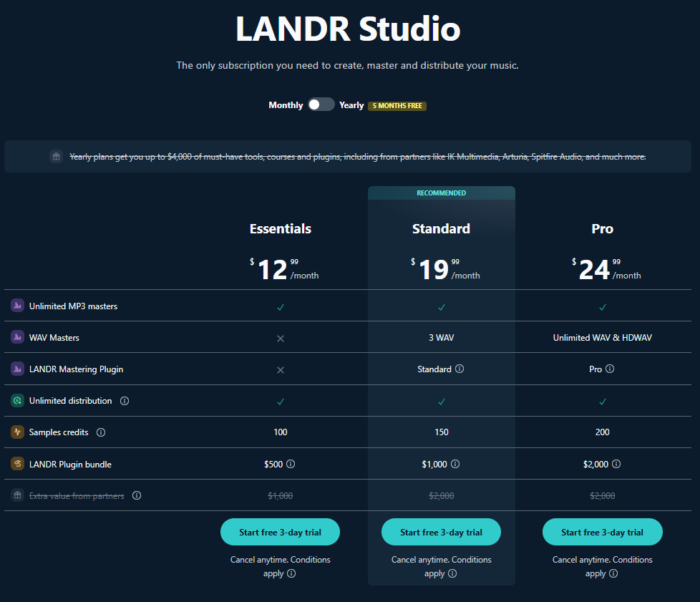Click the LANDR Plugin bundle row icon

coord(17,464)
